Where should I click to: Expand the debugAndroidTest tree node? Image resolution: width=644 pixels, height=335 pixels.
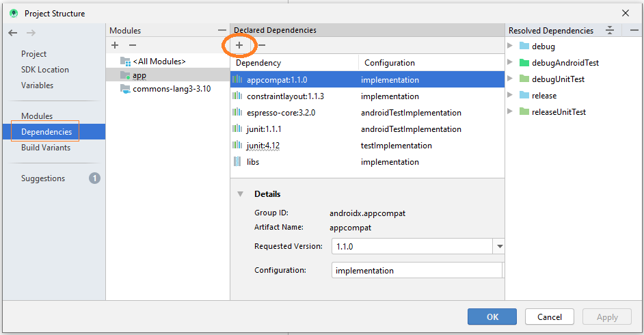[x=510, y=62]
